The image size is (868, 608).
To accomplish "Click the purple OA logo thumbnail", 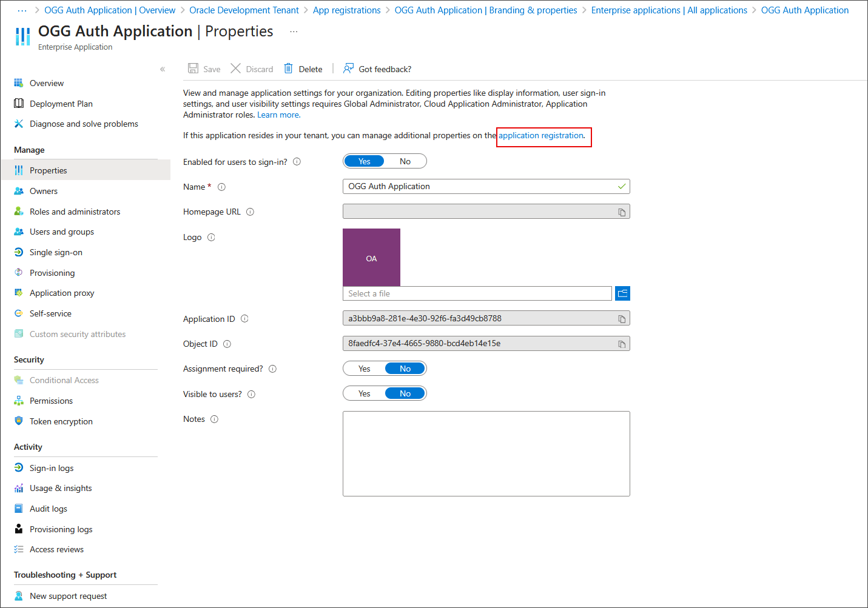I will tap(371, 257).
